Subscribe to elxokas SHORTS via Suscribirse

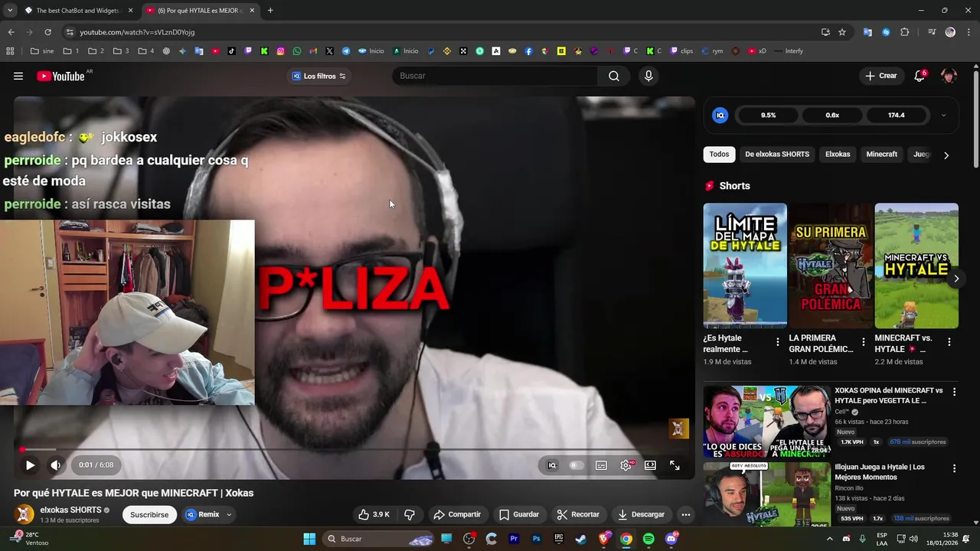[x=149, y=514]
